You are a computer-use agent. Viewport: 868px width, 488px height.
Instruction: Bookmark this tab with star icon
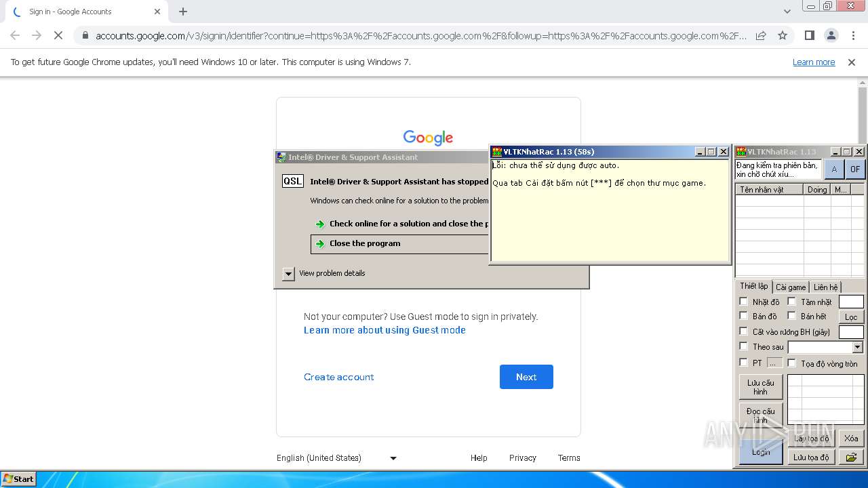click(783, 35)
